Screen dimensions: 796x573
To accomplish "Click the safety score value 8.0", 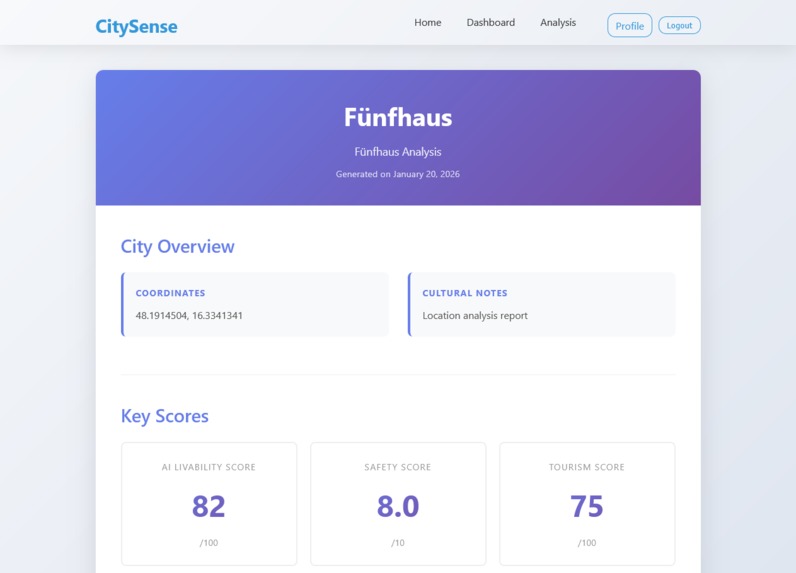I will click(x=398, y=506).
